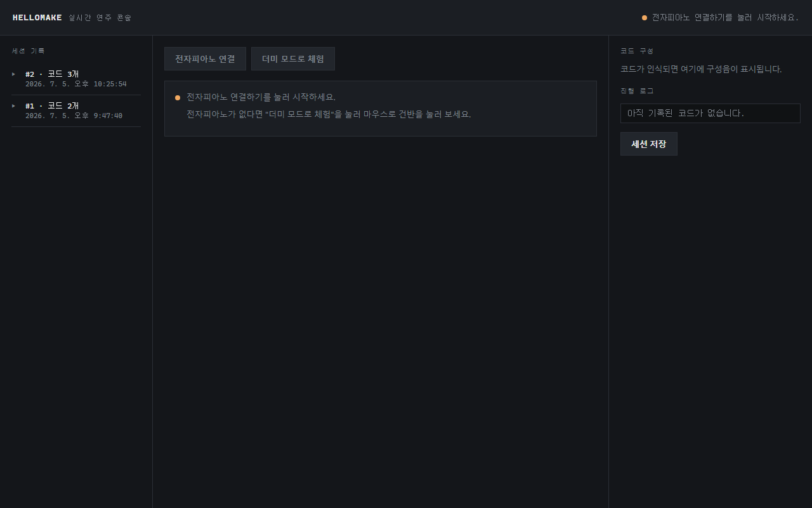
Task: Click the '실시간 연주 콘솔' subtitle
Action: [100, 18]
